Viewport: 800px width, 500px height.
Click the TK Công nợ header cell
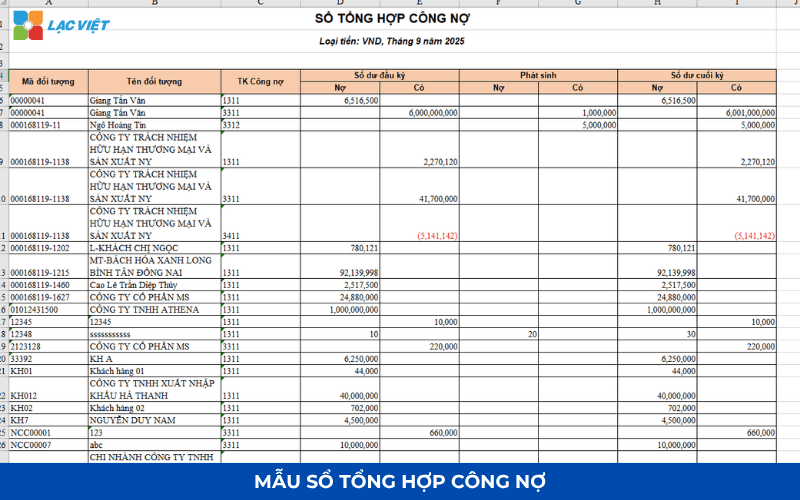pyautogui.click(x=261, y=82)
